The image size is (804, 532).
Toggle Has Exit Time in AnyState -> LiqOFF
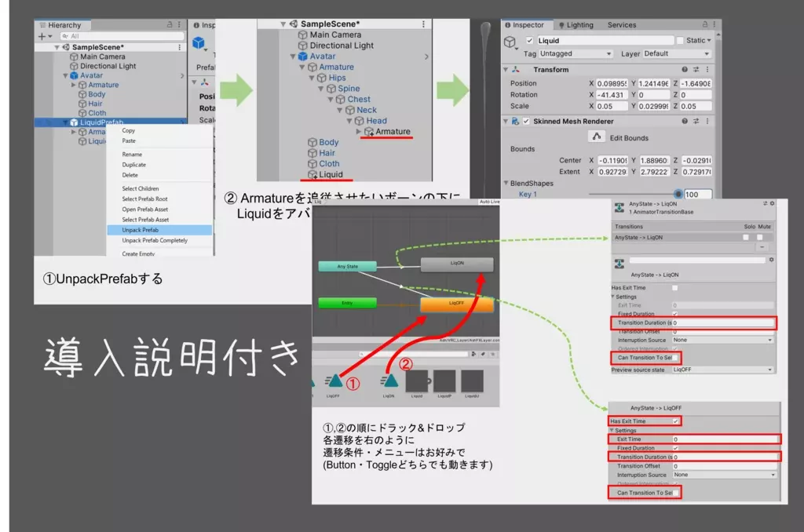(676, 421)
